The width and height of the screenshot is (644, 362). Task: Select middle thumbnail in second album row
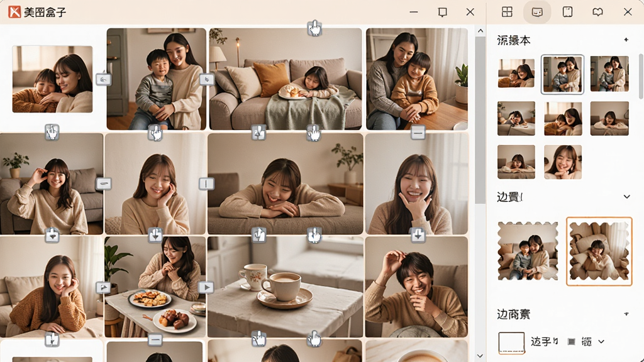[563, 119]
